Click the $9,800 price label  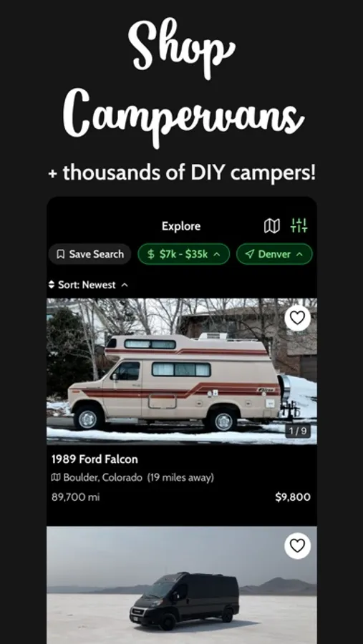[x=293, y=497]
